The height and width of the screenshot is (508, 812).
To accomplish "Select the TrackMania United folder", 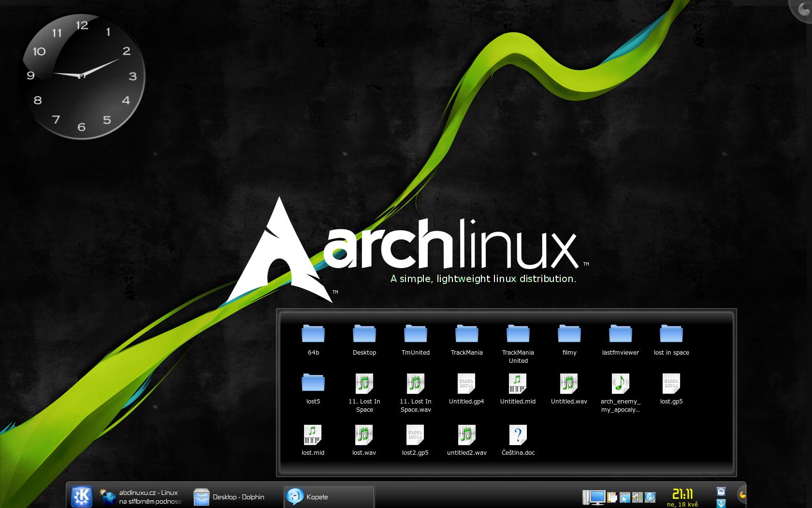I will (x=518, y=344).
